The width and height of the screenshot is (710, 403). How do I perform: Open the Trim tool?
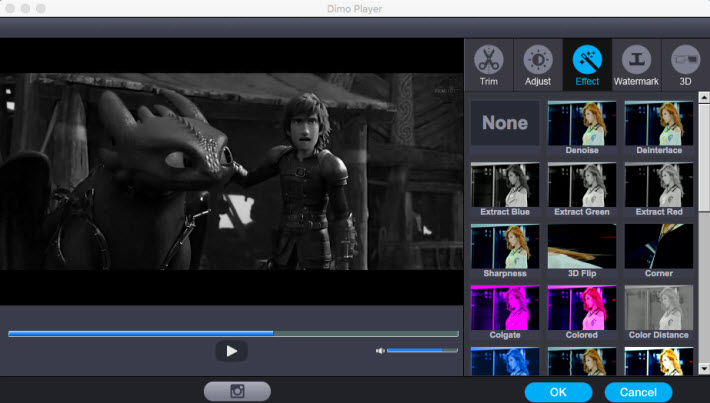click(x=488, y=65)
